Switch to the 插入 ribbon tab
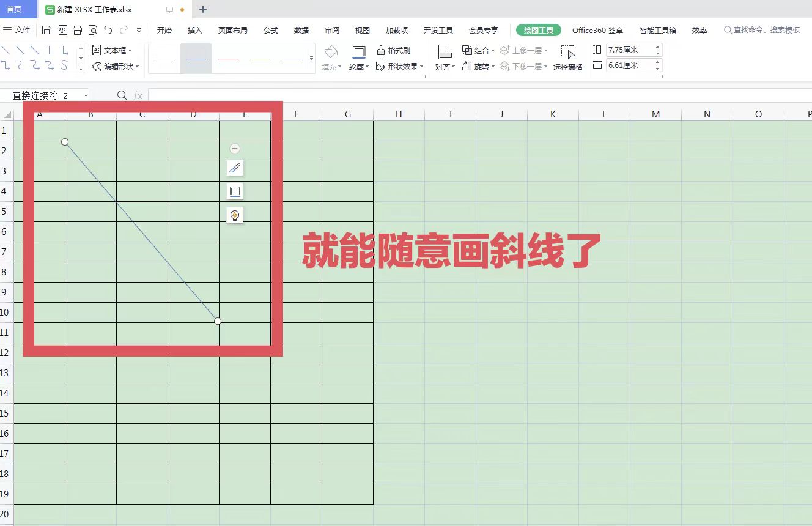 pos(194,29)
